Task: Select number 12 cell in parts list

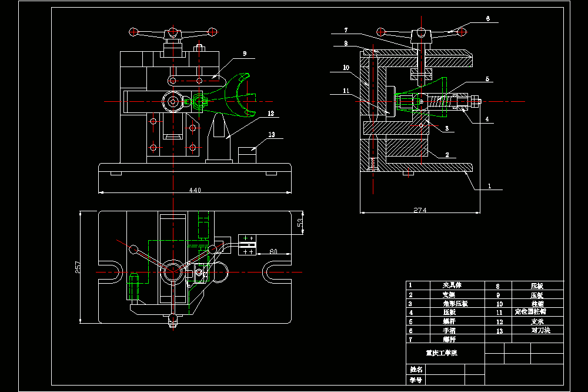Action: coord(499,322)
